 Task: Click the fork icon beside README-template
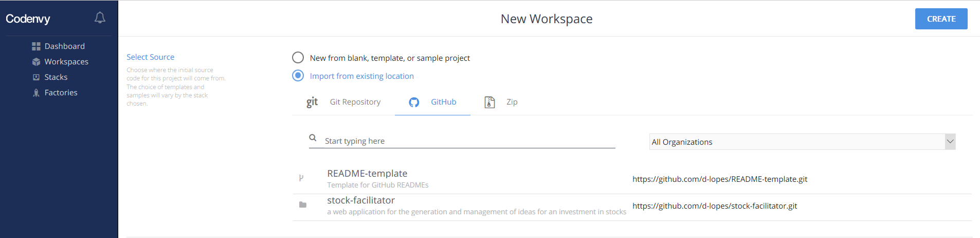301,178
